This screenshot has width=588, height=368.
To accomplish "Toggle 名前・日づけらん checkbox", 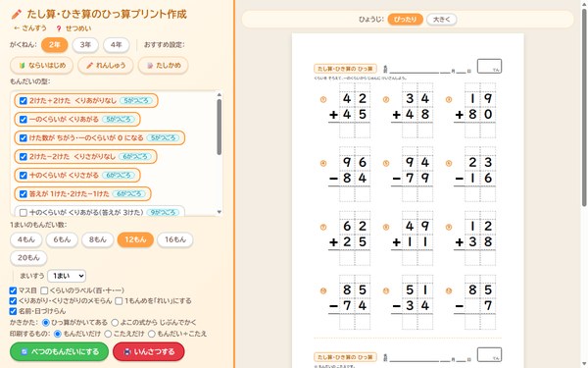I will pyautogui.click(x=13, y=311).
